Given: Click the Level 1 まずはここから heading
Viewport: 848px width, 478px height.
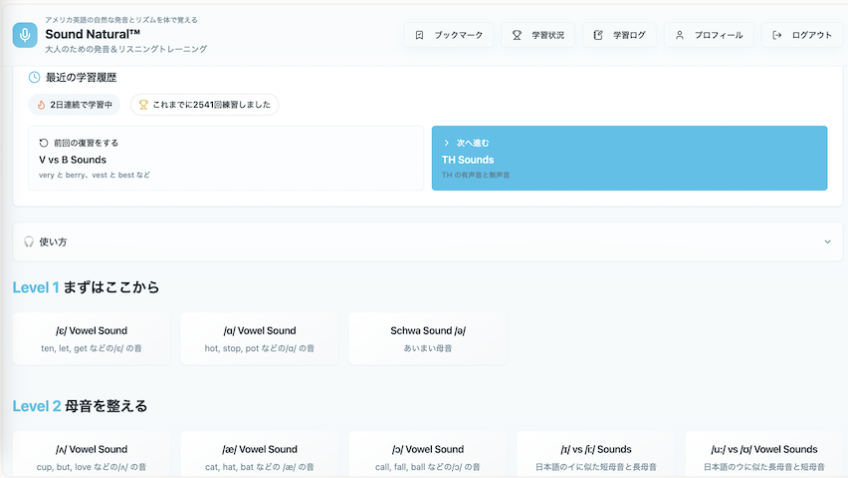Looking at the screenshot, I should pos(86,287).
